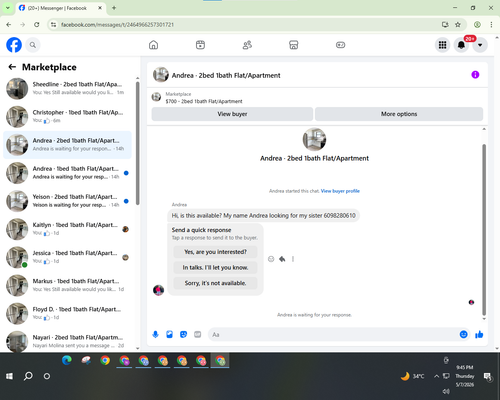Image resolution: width=500 pixels, height=400 pixels.
Task: Send quick reply In talks. I'll let you know.
Action: [x=215, y=267]
